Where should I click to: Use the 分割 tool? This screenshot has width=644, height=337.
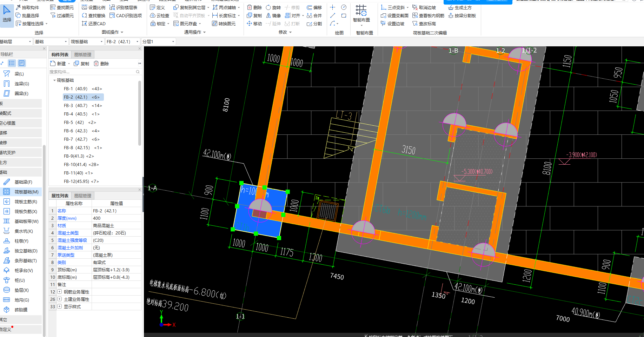click(314, 24)
